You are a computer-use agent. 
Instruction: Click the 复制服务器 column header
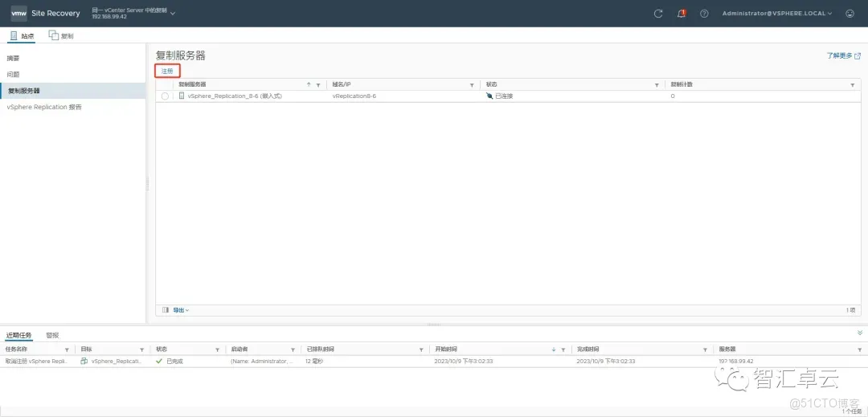(x=192, y=84)
